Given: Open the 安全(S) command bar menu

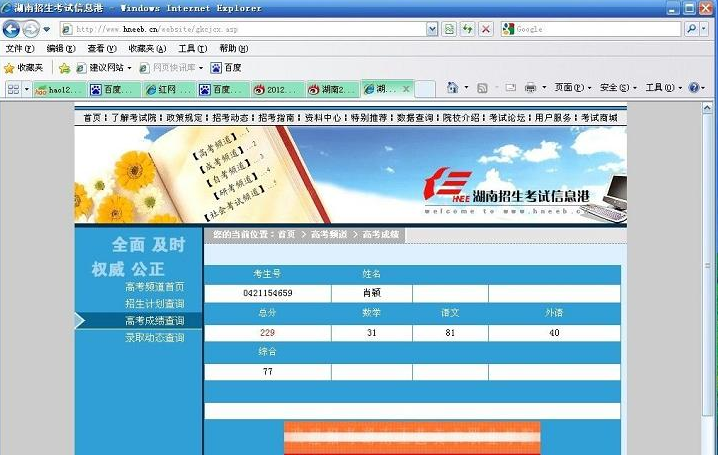Looking at the screenshot, I should [618, 87].
